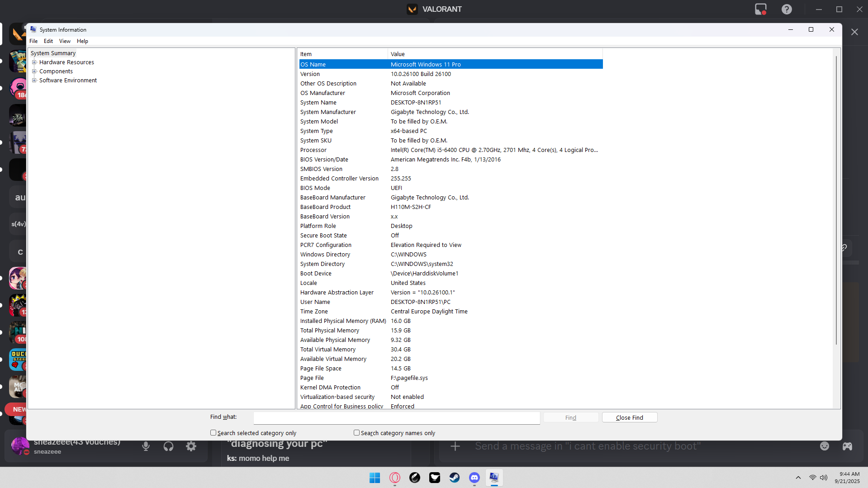The width and height of the screenshot is (868, 488).
Task: Click the Close Find button
Action: [x=629, y=417]
